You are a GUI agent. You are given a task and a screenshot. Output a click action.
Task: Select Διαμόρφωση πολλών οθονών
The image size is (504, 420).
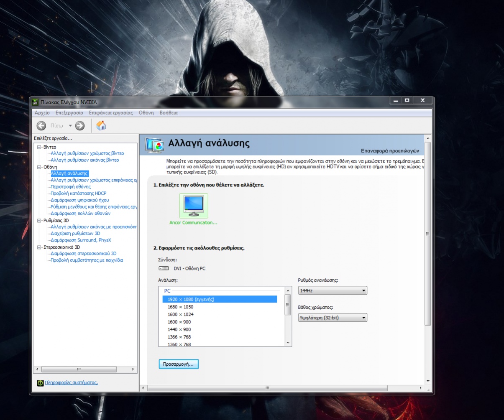tap(81, 214)
